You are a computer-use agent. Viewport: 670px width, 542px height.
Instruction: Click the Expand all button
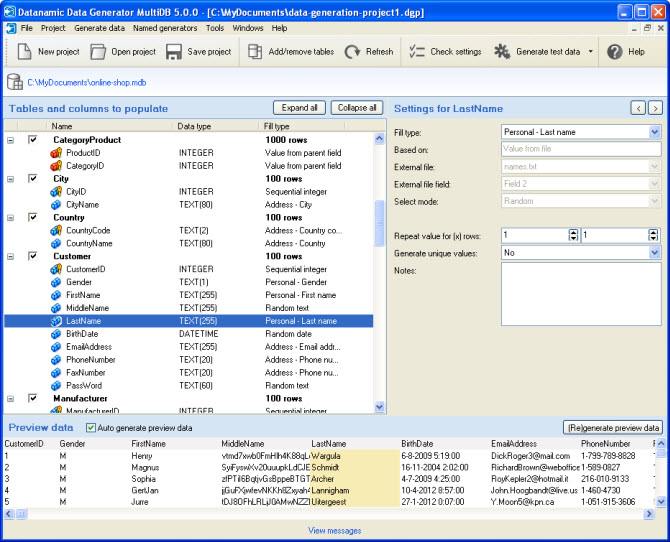pos(299,108)
